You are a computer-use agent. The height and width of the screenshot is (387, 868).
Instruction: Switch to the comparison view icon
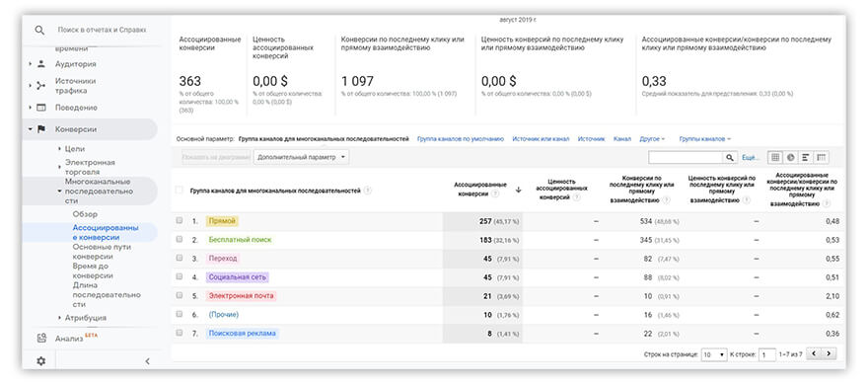[x=822, y=157]
